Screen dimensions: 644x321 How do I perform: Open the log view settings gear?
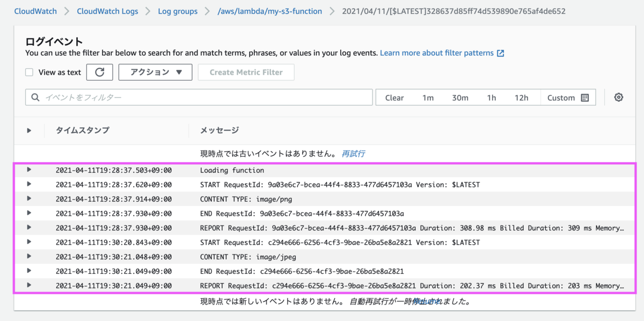(619, 97)
